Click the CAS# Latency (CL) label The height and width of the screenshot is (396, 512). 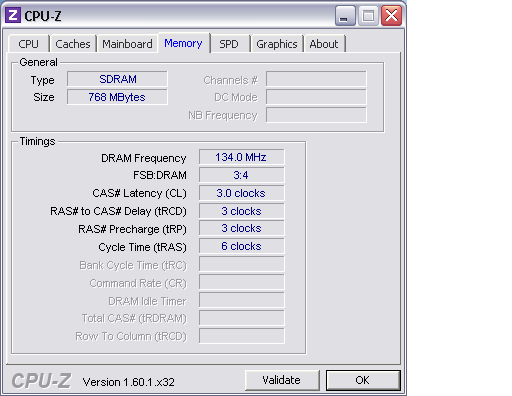139,193
